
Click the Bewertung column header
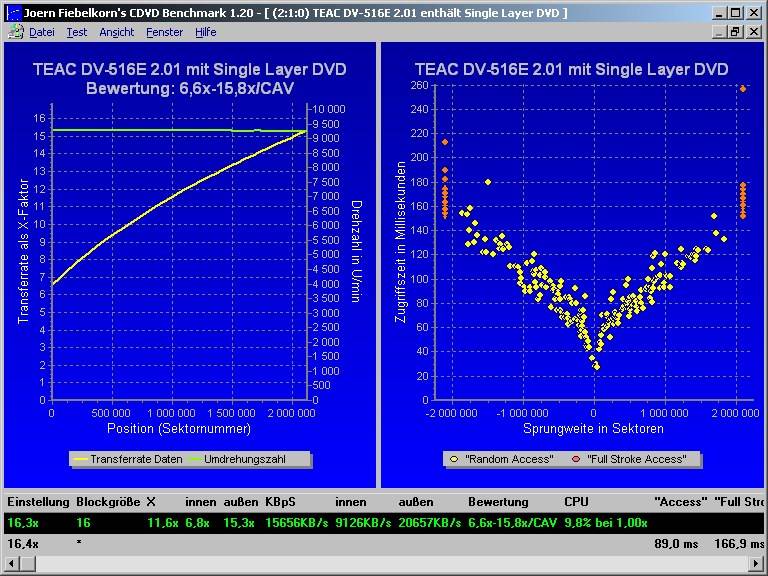498,502
